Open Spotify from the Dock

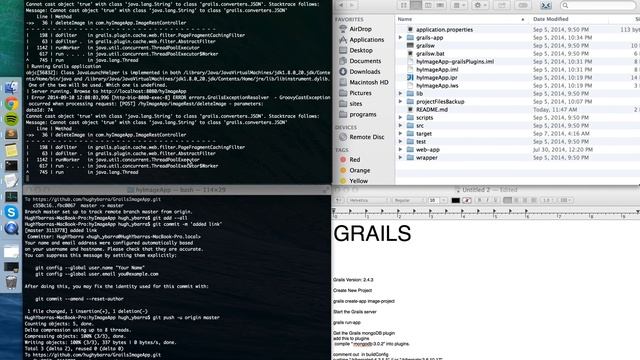click(11, 119)
